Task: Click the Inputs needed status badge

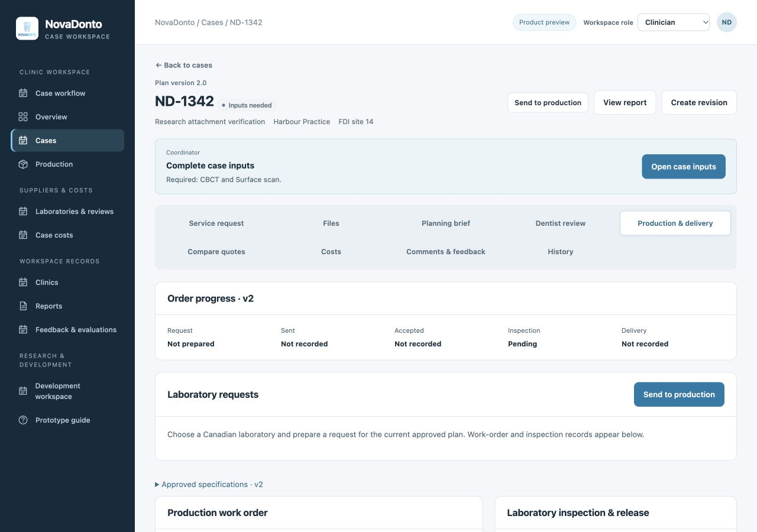Action: pos(247,105)
